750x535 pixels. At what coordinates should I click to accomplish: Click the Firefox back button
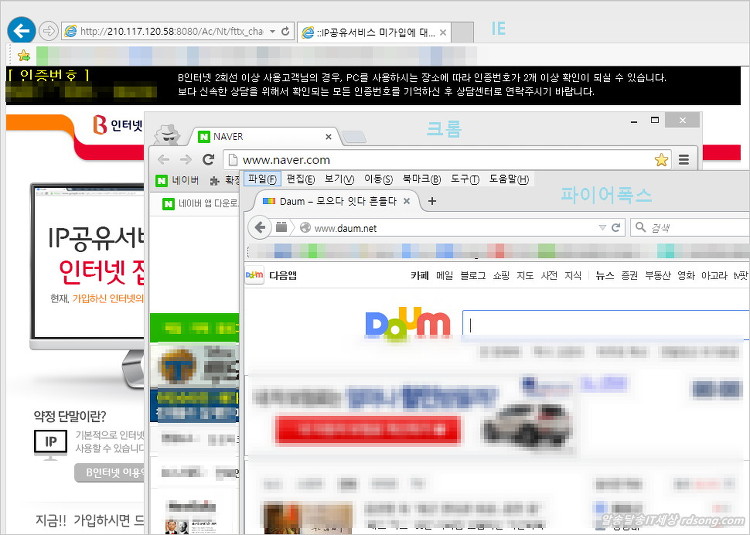click(x=261, y=227)
